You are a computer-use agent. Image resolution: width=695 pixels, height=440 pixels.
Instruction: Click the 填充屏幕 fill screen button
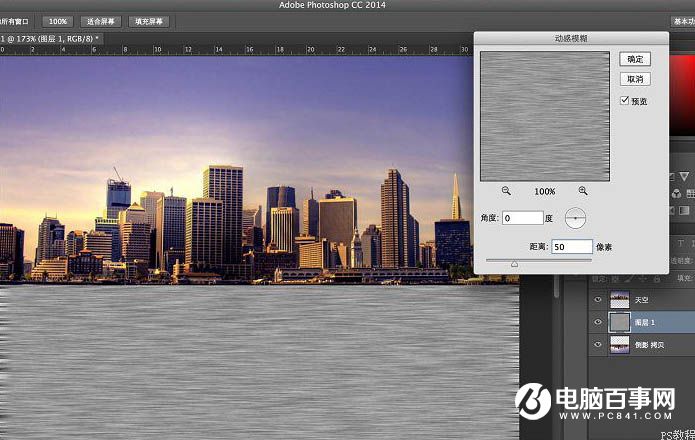pos(149,21)
